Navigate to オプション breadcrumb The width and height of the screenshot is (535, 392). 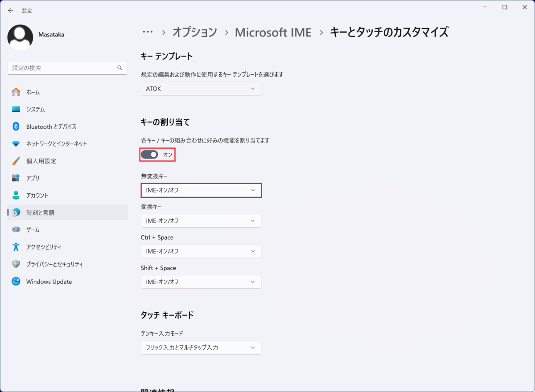click(x=195, y=32)
